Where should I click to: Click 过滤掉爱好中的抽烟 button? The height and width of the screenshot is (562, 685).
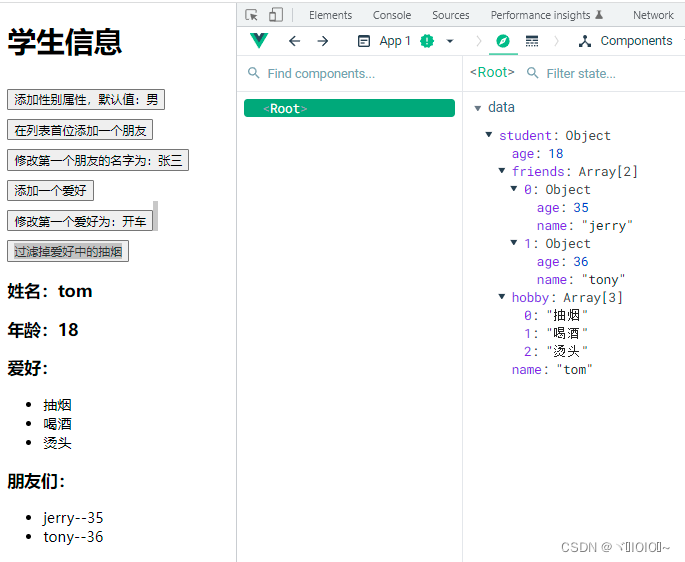tap(68, 251)
